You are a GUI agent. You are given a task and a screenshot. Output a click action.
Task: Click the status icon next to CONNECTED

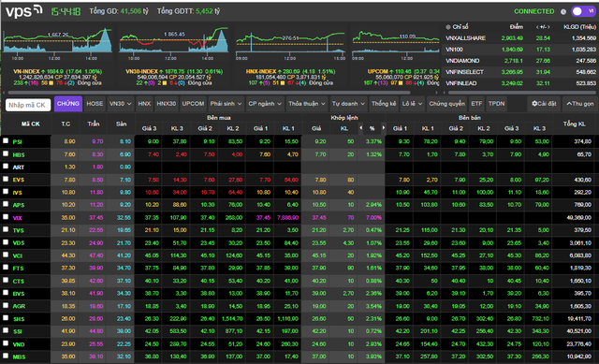(563, 11)
